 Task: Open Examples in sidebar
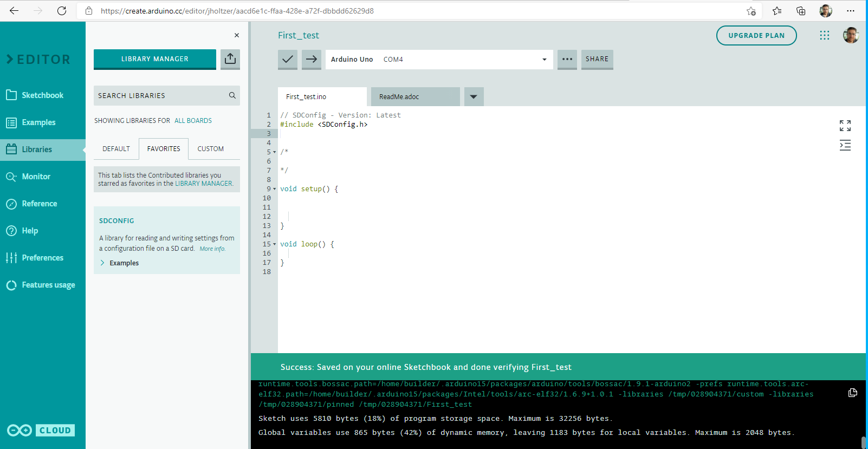(x=43, y=122)
